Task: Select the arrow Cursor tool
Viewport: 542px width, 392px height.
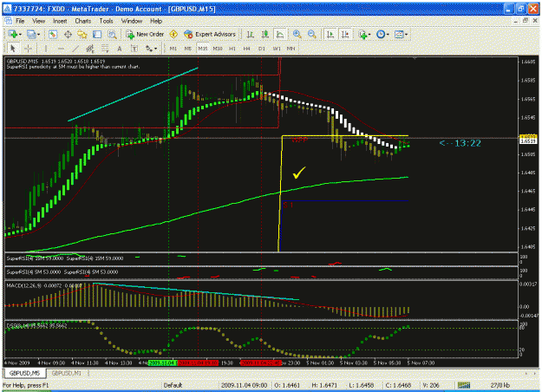Action: click(x=13, y=49)
